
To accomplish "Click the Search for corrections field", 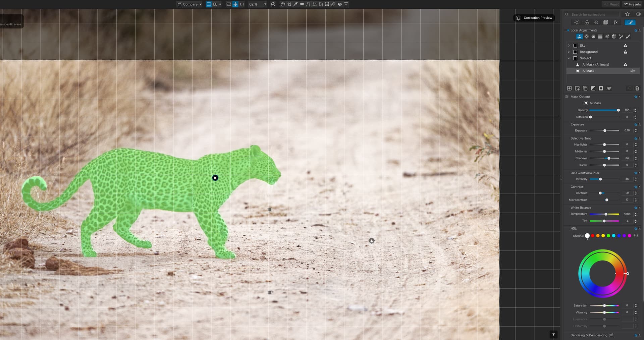I will click(594, 14).
